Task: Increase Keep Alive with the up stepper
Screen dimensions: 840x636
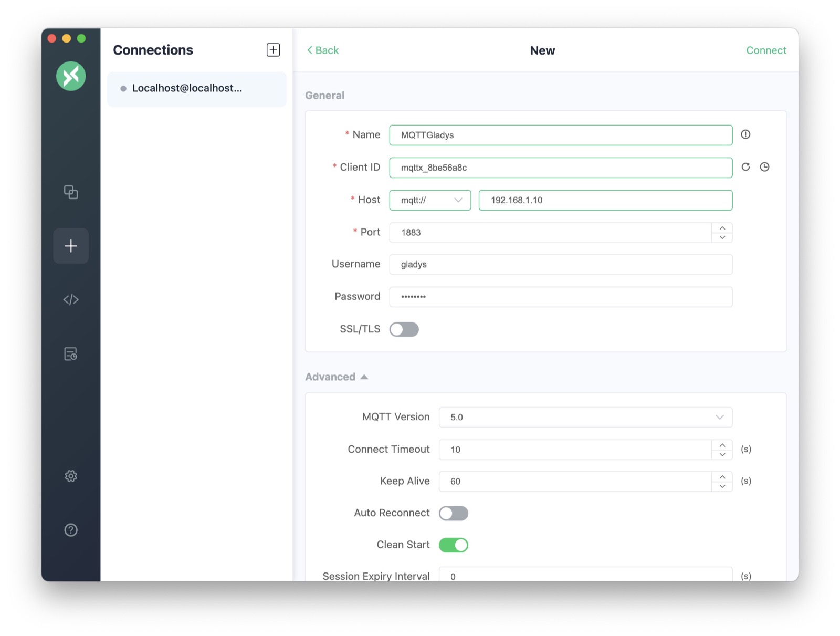Action: [x=722, y=477]
